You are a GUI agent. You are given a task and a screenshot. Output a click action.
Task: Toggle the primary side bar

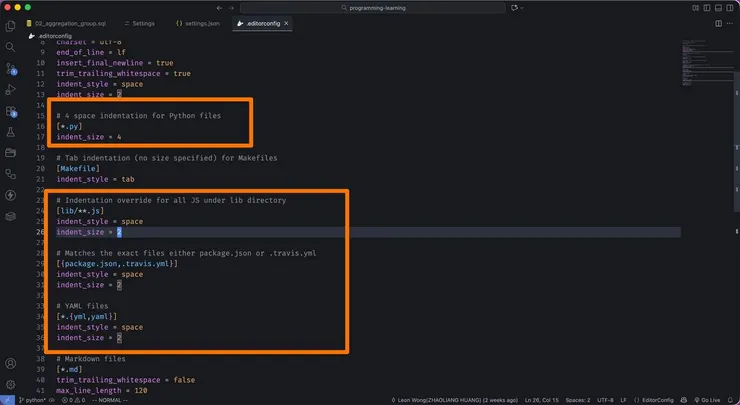(707, 8)
